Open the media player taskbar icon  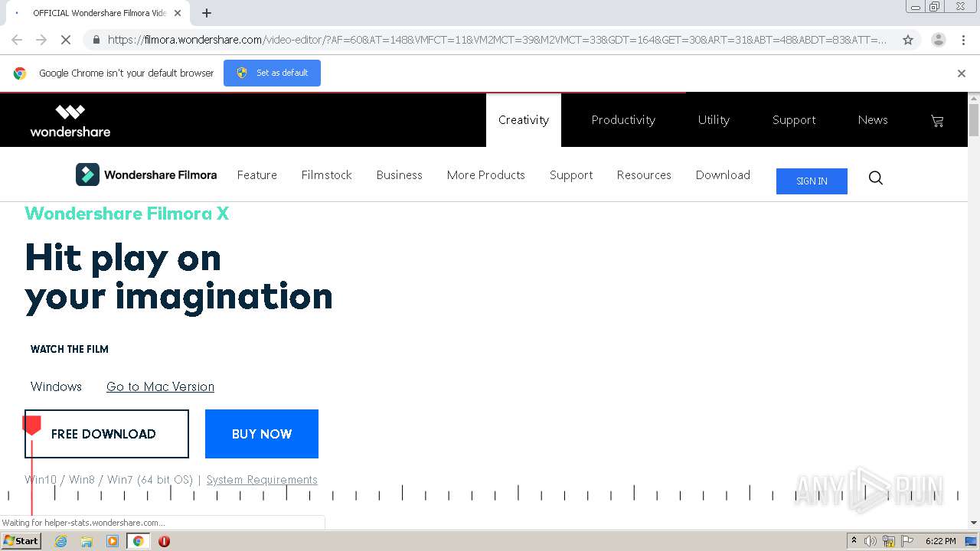pyautogui.click(x=113, y=541)
